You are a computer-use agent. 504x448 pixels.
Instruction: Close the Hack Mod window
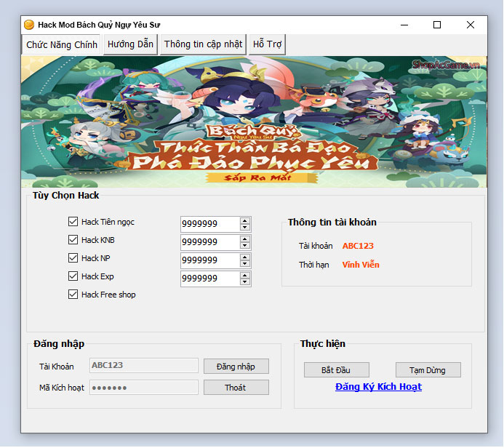(471, 25)
